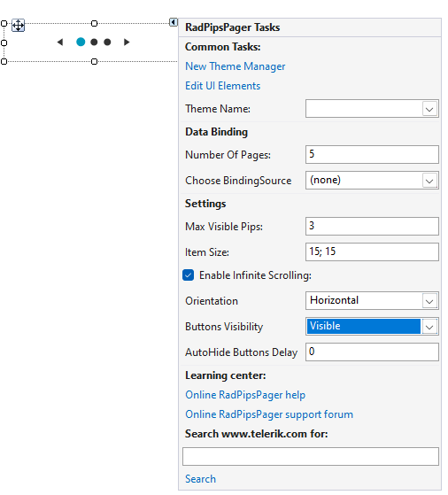Expand the Buttons Visibility dropdown arrow
The width and height of the screenshot is (448, 495).
[x=429, y=327]
